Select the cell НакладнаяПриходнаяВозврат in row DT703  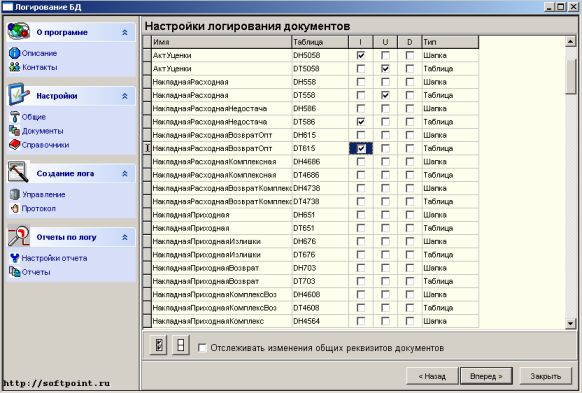coord(222,281)
